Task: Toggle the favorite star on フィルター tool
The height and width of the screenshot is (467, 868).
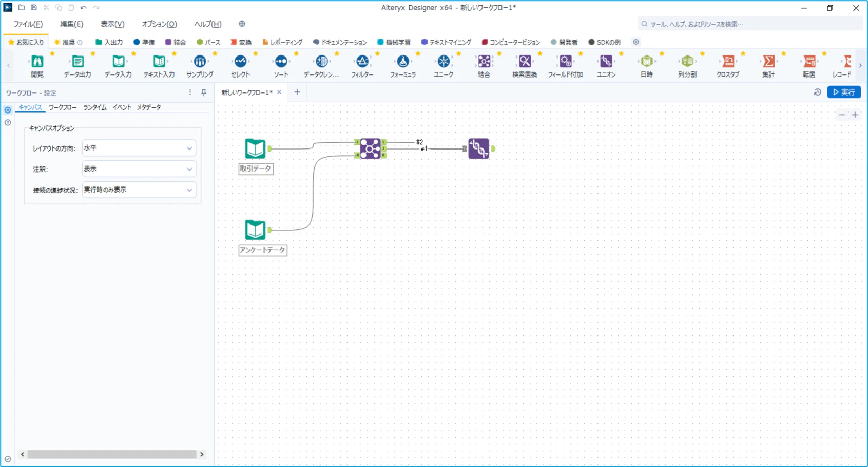Action: coord(377,53)
